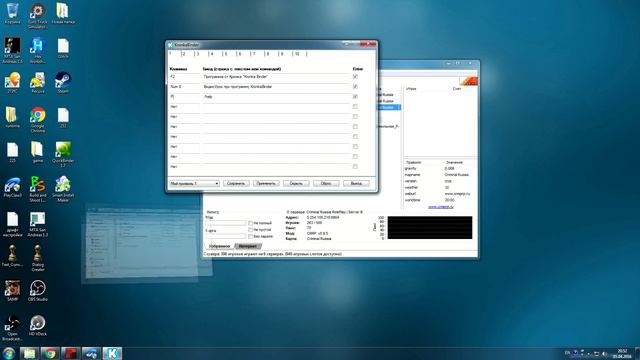Screen dimensions: 640x360
Task: Open Chrome from the taskbar
Action: 50,353
